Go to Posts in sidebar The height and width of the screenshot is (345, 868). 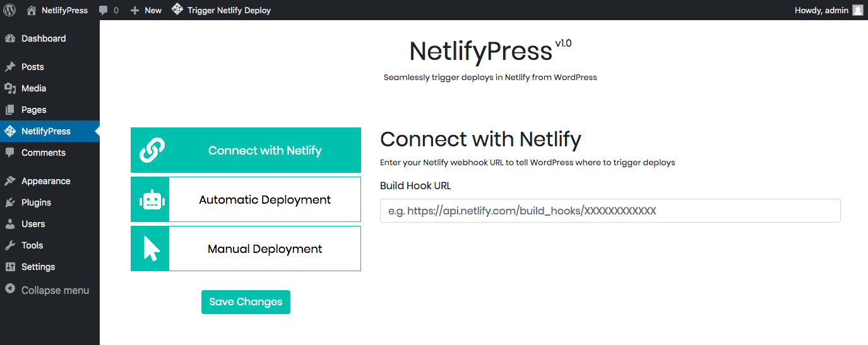(x=50, y=67)
